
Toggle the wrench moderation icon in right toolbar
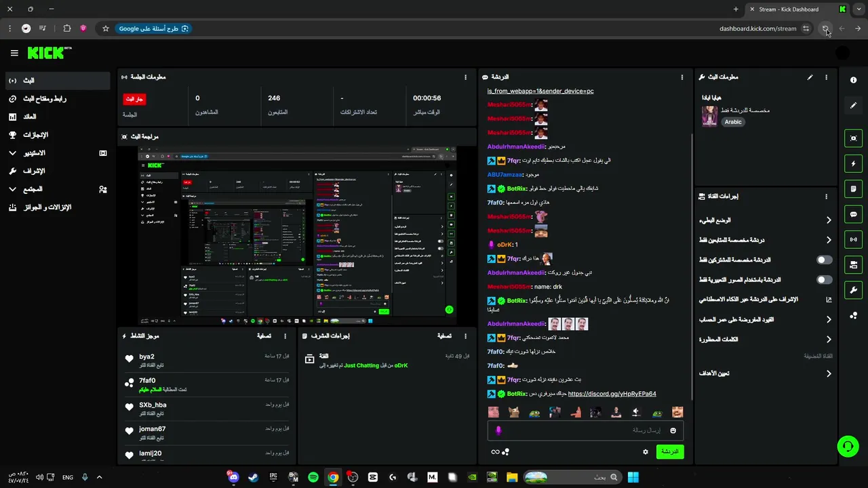pyautogui.click(x=853, y=290)
